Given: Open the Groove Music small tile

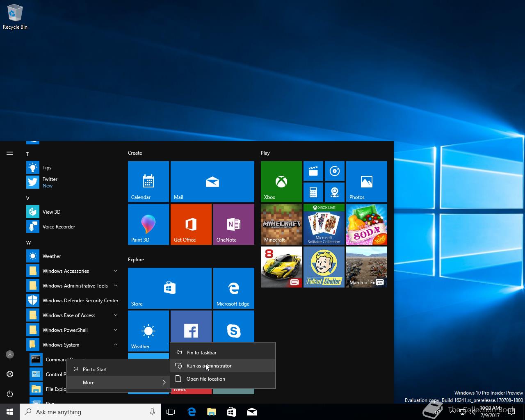Looking at the screenshot, I should point(335,171).
